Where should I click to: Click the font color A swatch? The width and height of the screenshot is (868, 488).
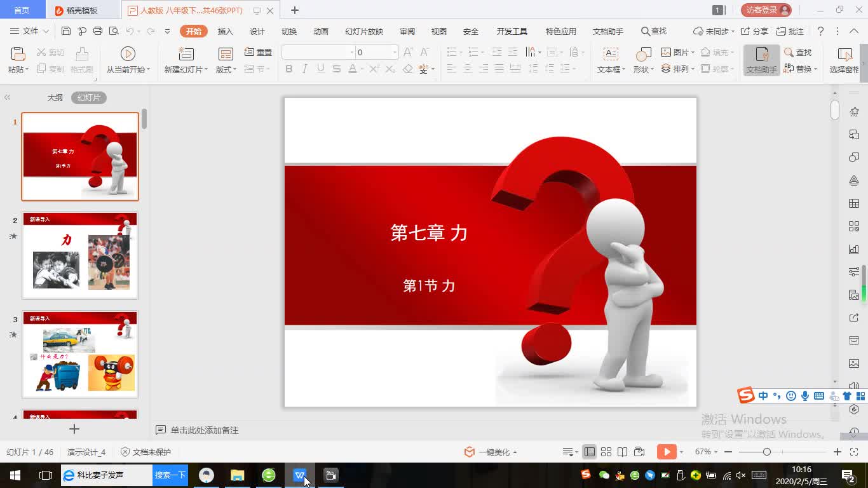(x=352, y=69)
